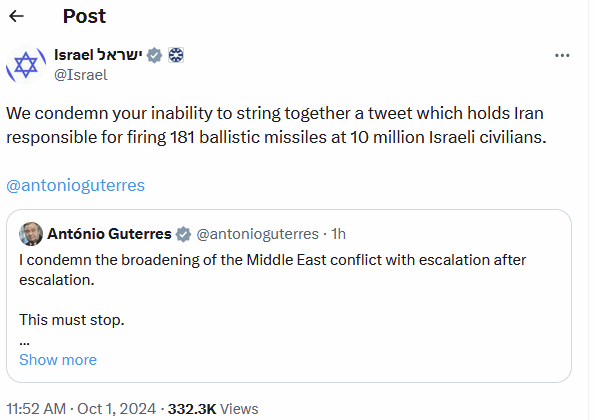Click the 11:52 AM · Oct 1, 2024 timestamp
The height and width of the screenshot is (420, 595).
pos(81,409)
